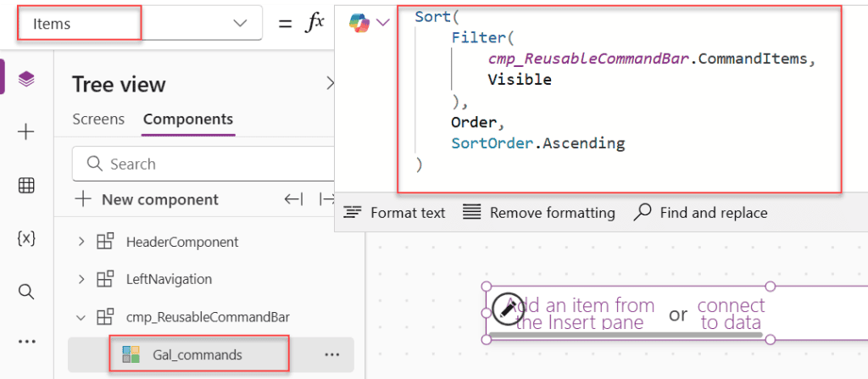Expand the HeaderComponent tree node
The width and height of the screenshot is (868, 379).
coord(81,242)
